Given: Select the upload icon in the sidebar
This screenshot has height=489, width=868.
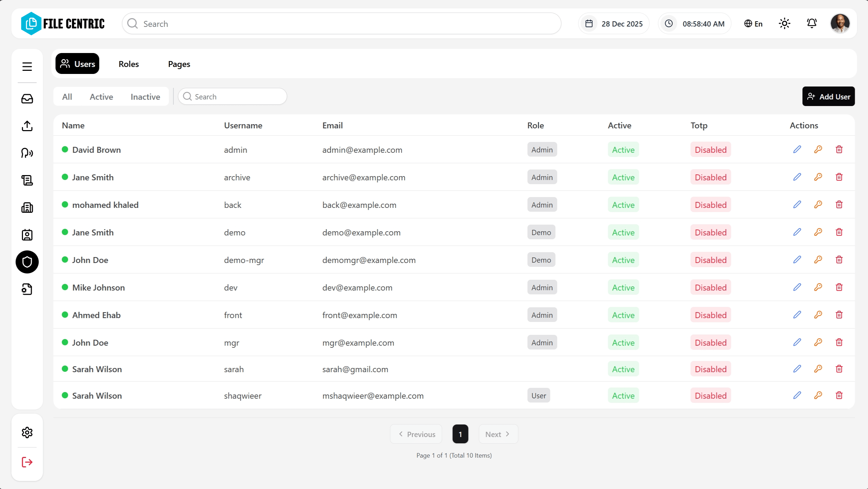Looking at the screenshot, I should (x=27, y=126).
